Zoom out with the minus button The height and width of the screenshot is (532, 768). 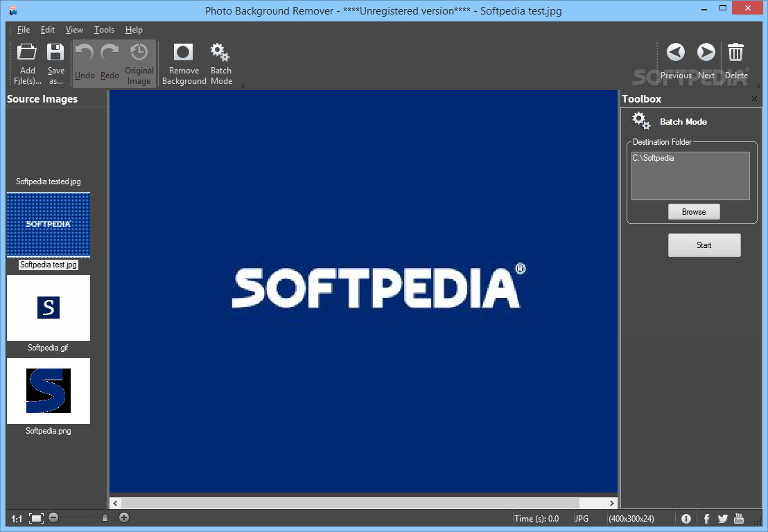53,517
